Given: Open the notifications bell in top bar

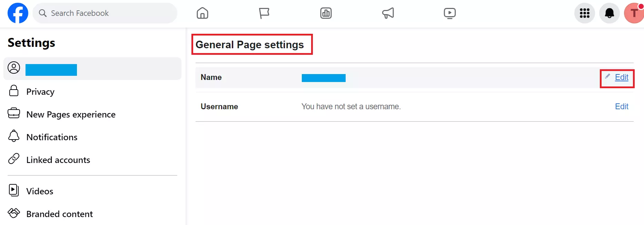Looking at the screenshot, I should pyautogui.click(x=610, y=13).
